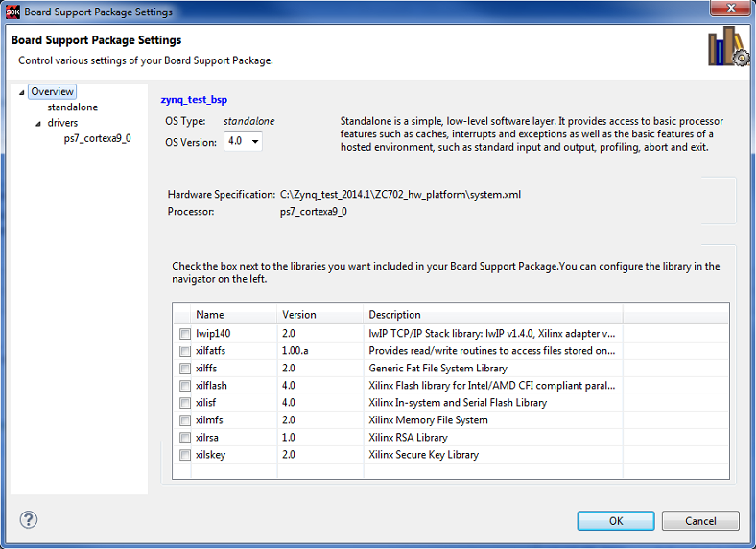The height and width of the screenshot is (549, 756).
Task: Click the Cancel button
Action: pos(700,521)
